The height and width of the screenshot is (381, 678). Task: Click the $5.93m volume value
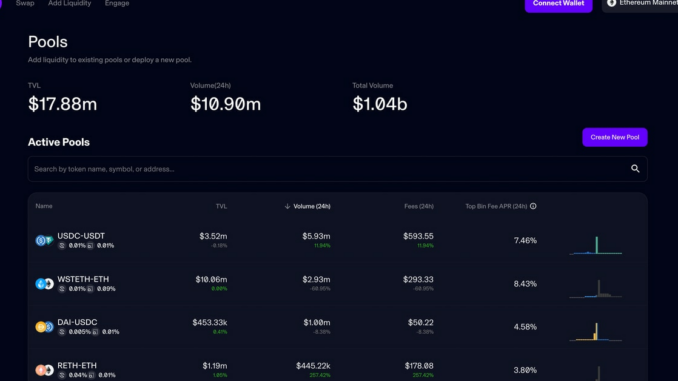click(316, 236)
